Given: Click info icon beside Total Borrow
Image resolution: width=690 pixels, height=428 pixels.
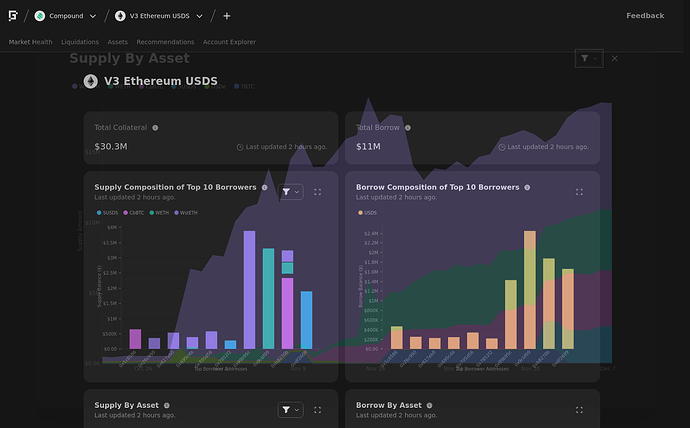Looking at the screenshot, I should [408, 128].
